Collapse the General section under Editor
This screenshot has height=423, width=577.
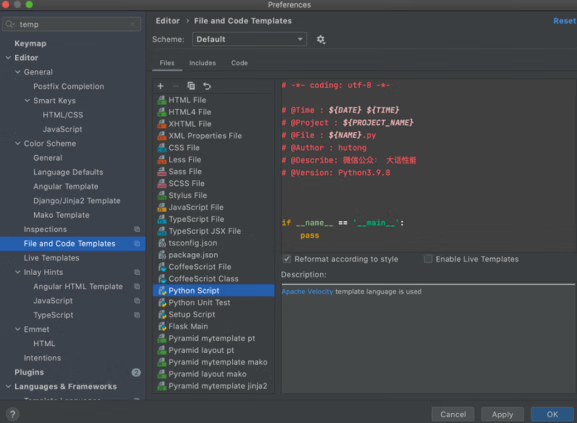click(x=18, y=72)
